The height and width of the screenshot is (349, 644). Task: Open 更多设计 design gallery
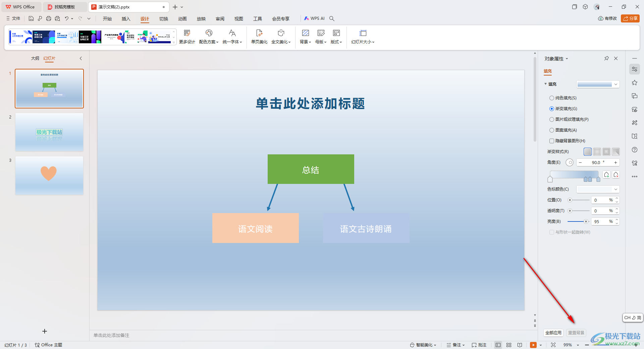[x=187, y=37]
